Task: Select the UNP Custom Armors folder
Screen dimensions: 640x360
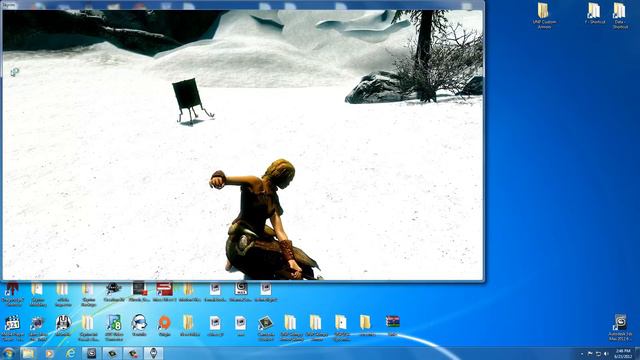Action: point(544,16)
